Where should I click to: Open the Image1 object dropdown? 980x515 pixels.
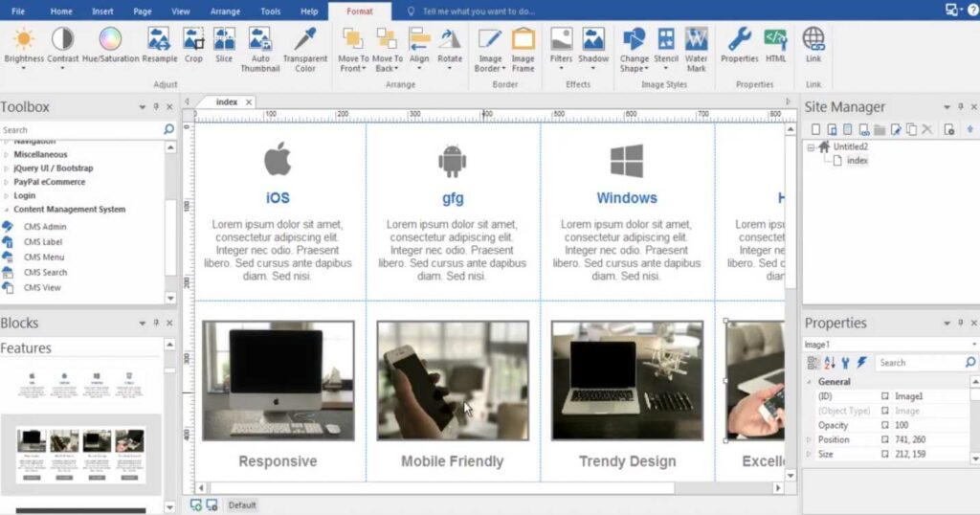973,345
